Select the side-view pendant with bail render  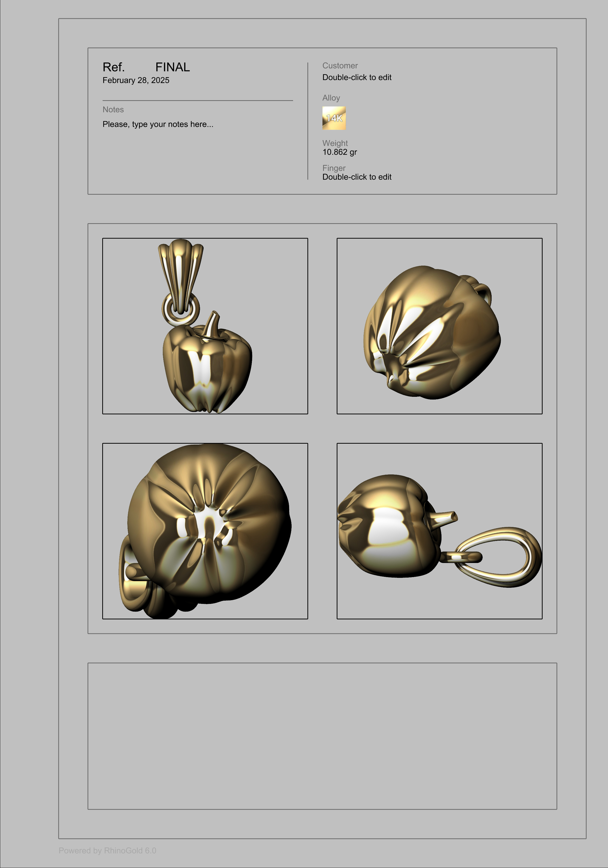439,531
